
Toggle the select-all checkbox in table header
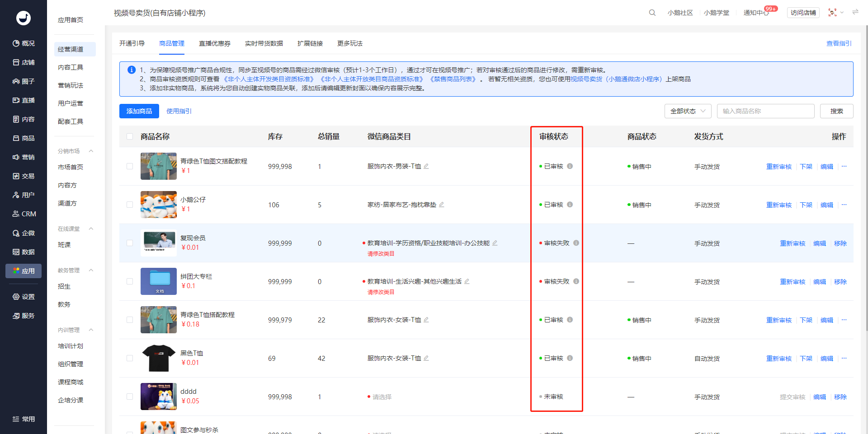tap(130, 136)
